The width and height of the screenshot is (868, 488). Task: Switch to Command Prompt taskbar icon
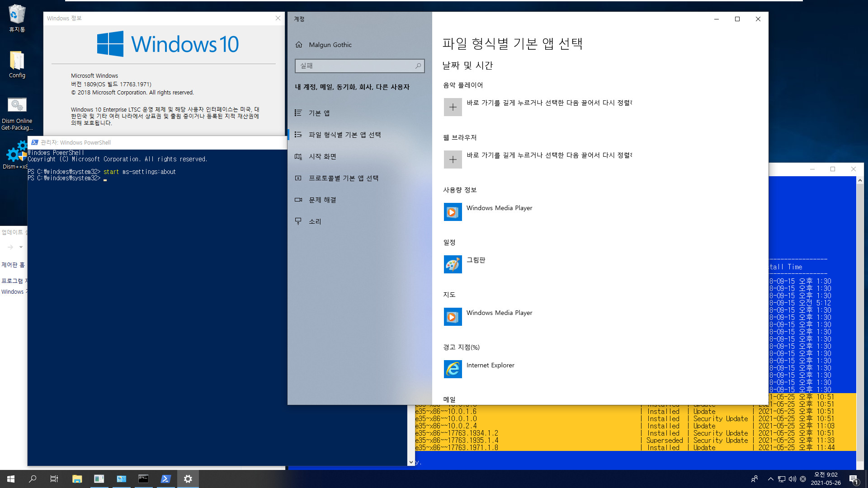[x=143, y=479]
